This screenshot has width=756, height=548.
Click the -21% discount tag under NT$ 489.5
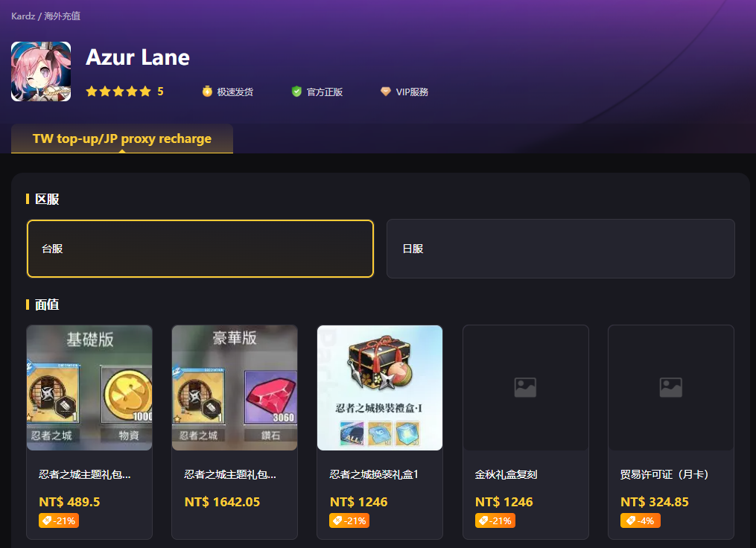tap(59, 520)
